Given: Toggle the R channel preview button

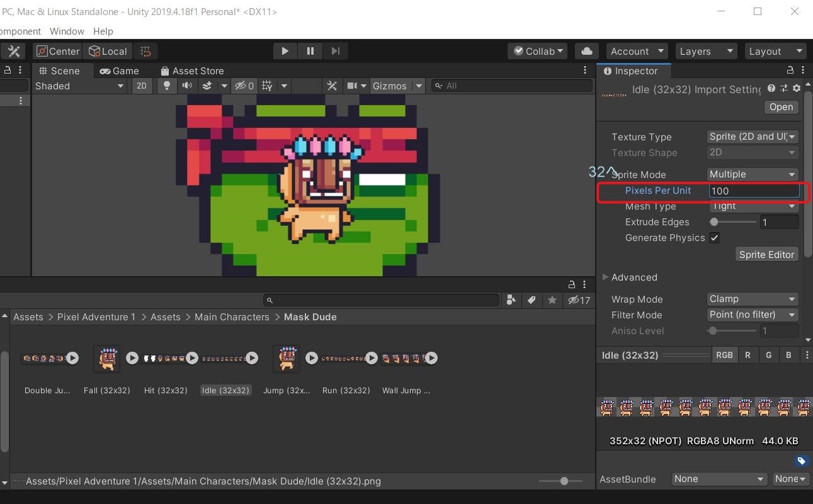Looking at the screenshot, I should pos(748,355).
